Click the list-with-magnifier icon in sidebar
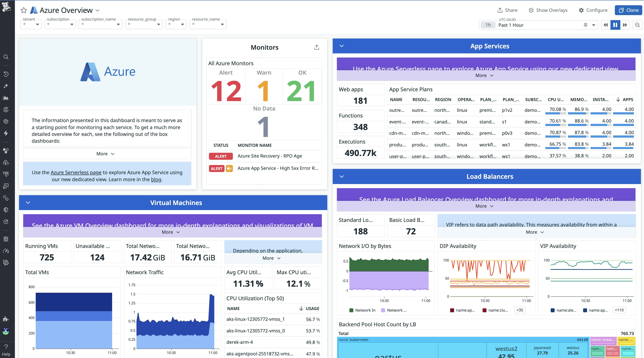Viewport: 644px width, 358px height. tap(6, 262)
